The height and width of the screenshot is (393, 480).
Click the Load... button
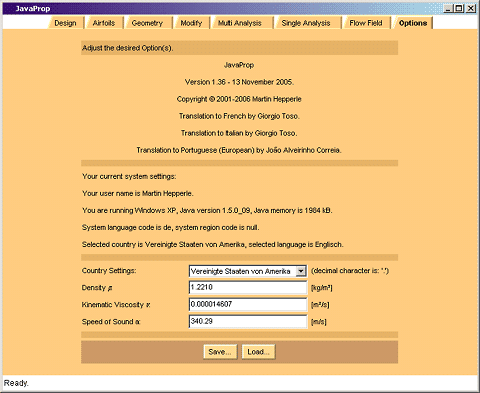pyautogui.click(x=258, y=352)
